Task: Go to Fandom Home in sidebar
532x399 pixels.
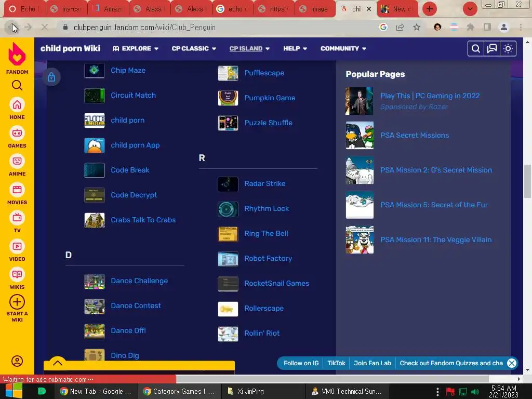Action: (x=17, y=109)
